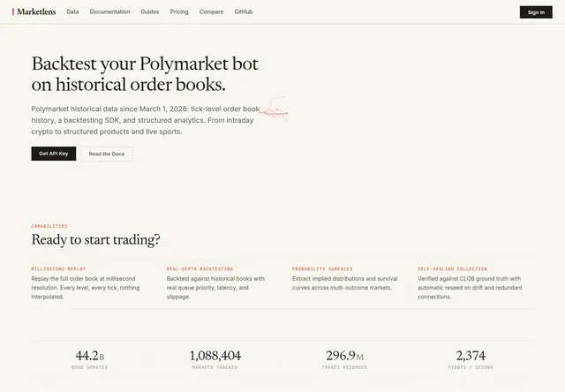Click the REAL-DEPTH BACKTESTING feature title
The width and height of the screenshot is (565, 392).
(200, 268)
